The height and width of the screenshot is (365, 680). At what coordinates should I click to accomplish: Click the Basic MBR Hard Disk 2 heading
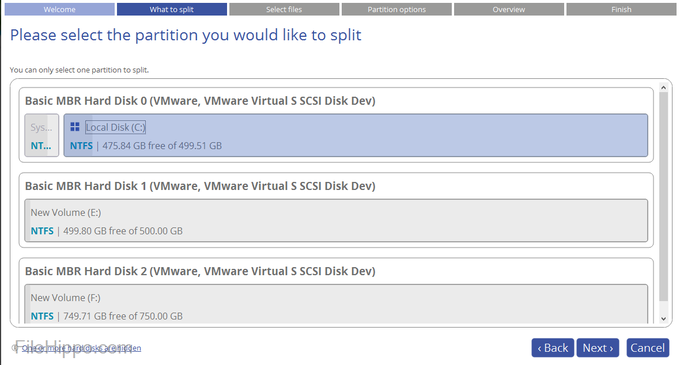200,271
